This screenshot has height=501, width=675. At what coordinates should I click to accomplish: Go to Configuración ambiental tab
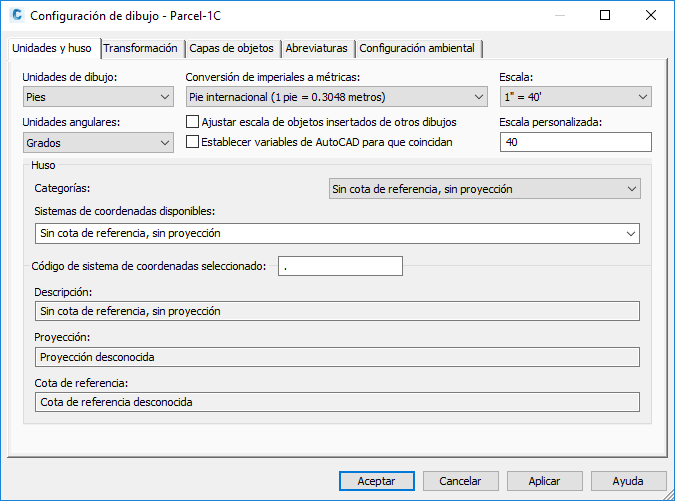tap(417, 48)
